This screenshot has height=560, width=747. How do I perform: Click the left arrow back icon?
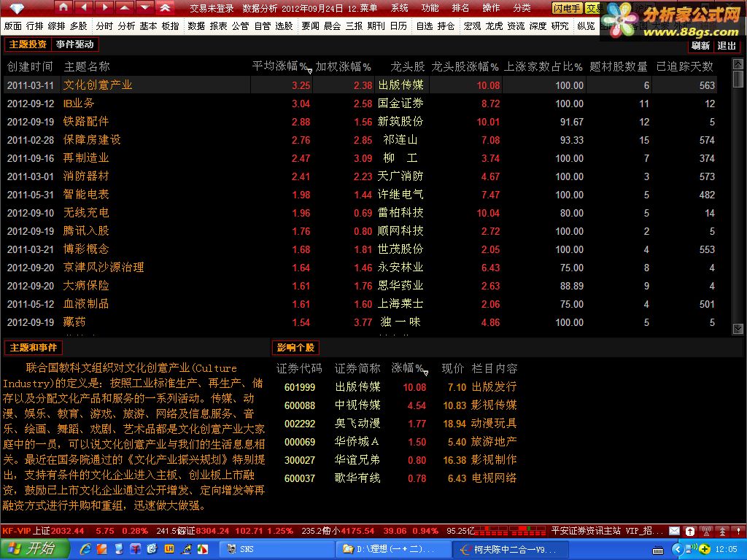click(x=85, y=7)
